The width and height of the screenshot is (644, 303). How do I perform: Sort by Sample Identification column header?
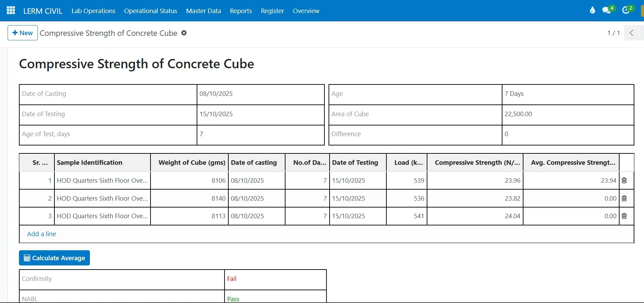pyautogui.click(x=102, y=162)
